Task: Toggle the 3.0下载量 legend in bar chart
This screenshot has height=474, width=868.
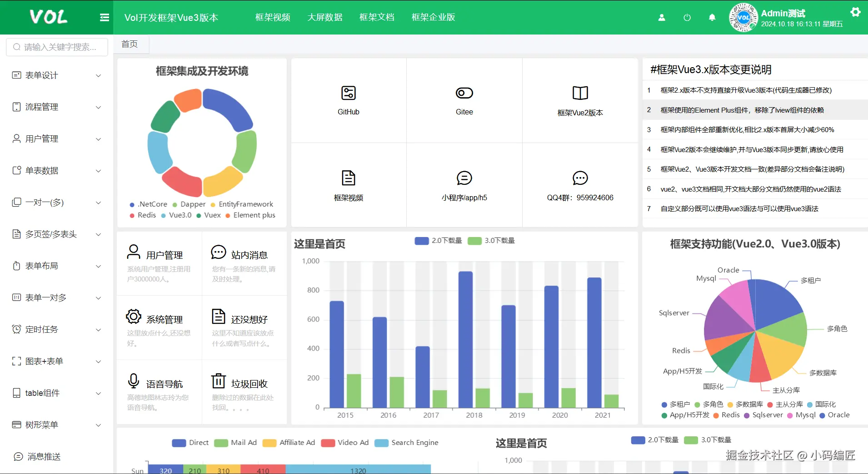Action: (x=491, y=241)
